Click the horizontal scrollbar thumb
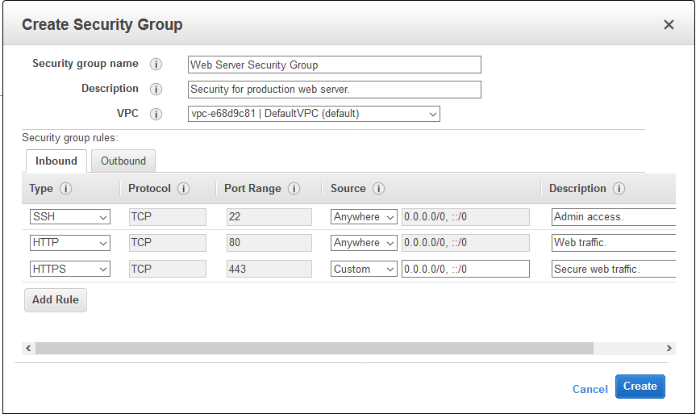This screenshot has width=696, height=414. (x=314, y=348)
